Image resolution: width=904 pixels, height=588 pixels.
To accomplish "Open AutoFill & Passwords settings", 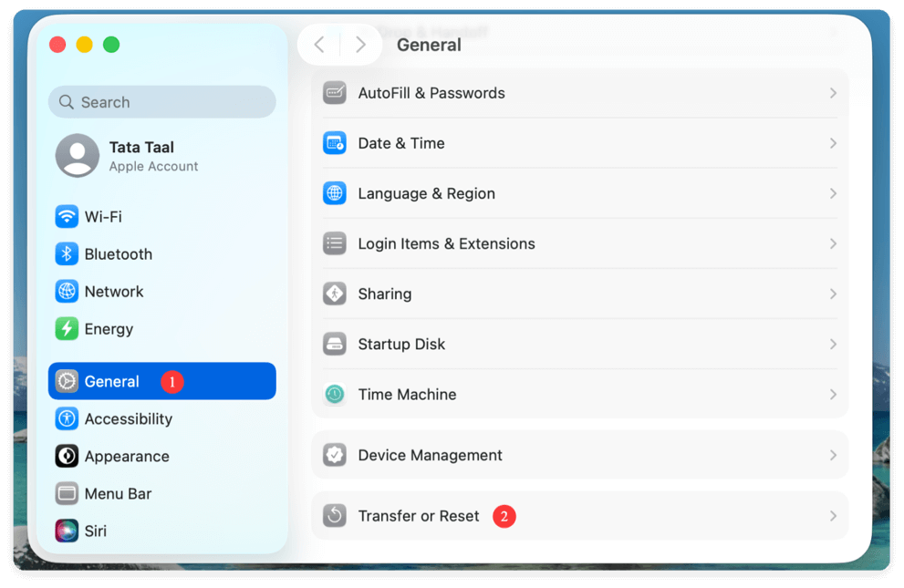I will click(431, 92).
